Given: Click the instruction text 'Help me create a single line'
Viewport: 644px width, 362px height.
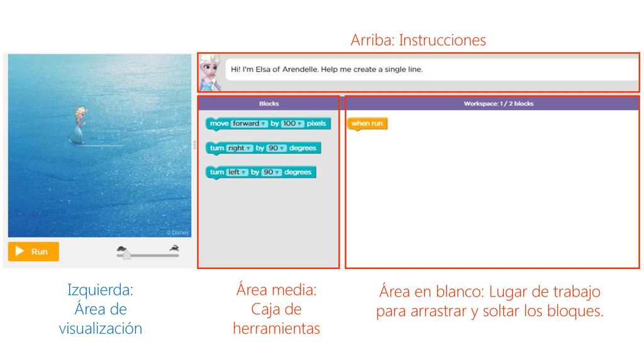Looking at the screenshot, I should click(372, 69).
